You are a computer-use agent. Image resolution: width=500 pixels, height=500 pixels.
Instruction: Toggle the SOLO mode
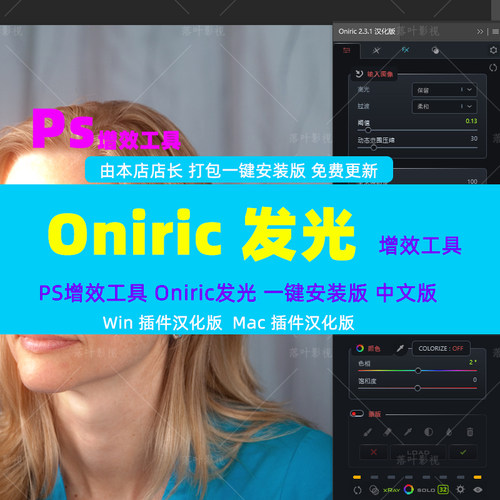point(426,490)
